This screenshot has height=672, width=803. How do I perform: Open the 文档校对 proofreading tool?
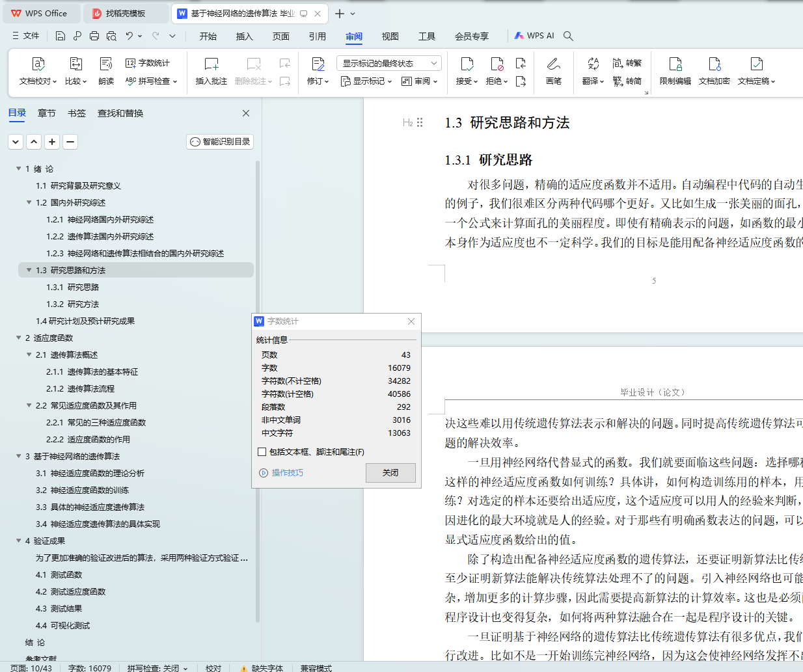click(x=38, y=71)
